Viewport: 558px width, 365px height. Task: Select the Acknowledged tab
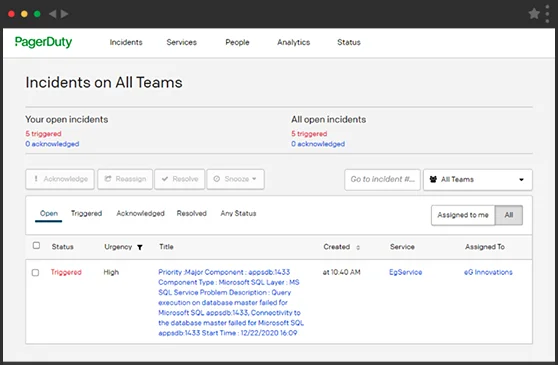point(140,213)
